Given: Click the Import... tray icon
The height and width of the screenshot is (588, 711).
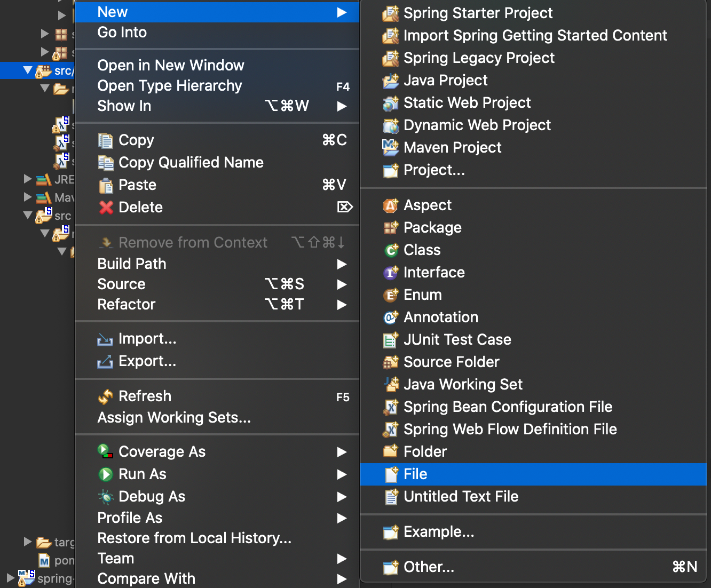Looking at the screenshot, I should [x=105, y=339].
